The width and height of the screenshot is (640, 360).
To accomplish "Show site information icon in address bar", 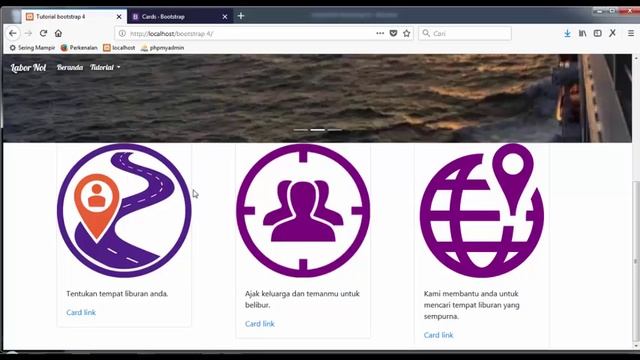I will [x=122, y=33].
